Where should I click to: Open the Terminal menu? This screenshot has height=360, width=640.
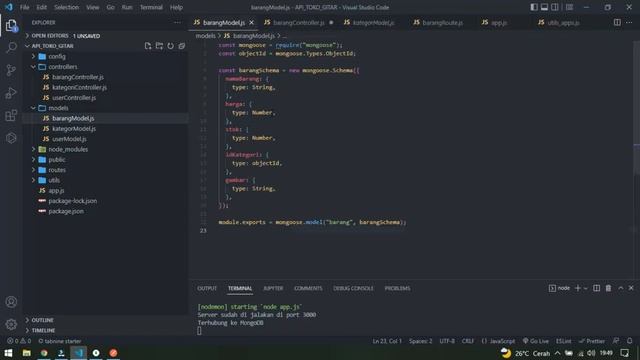tap(151, 7)
